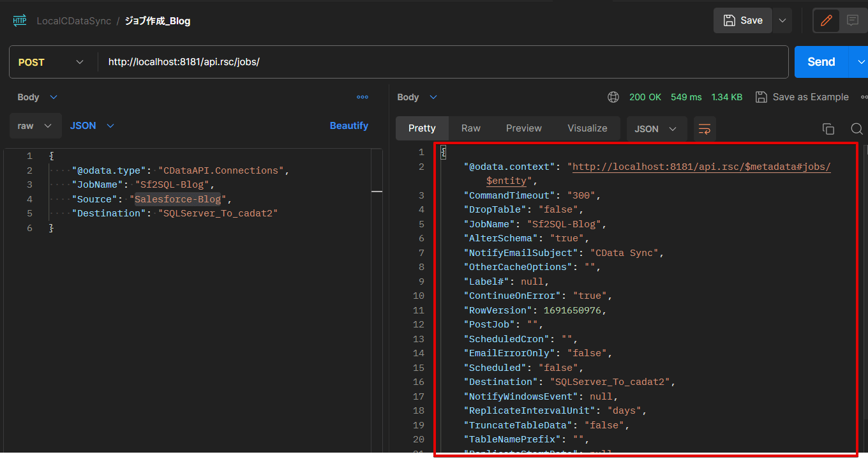Switch to edit mode pencil icon

point(827,20)
